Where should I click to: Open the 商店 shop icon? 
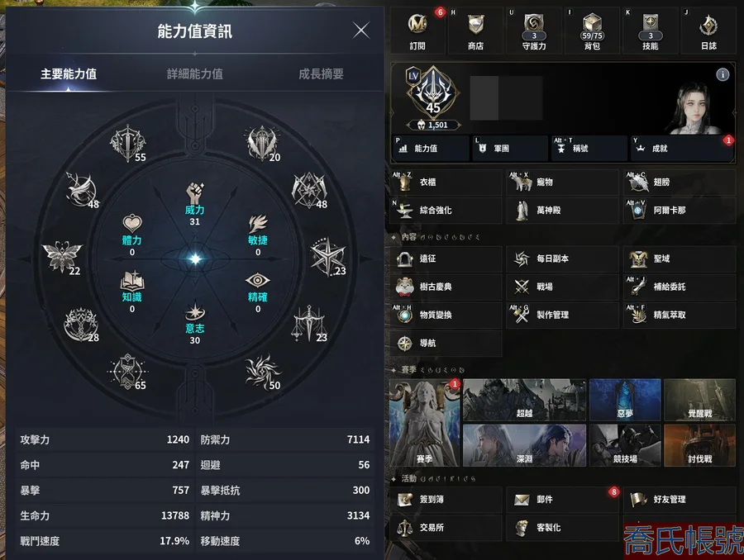(475, 31)
